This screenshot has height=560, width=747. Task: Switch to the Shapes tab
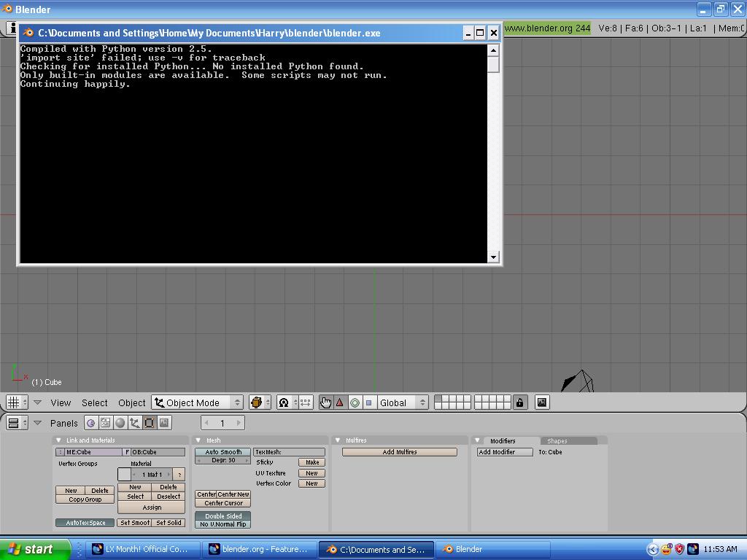point(568,441)
